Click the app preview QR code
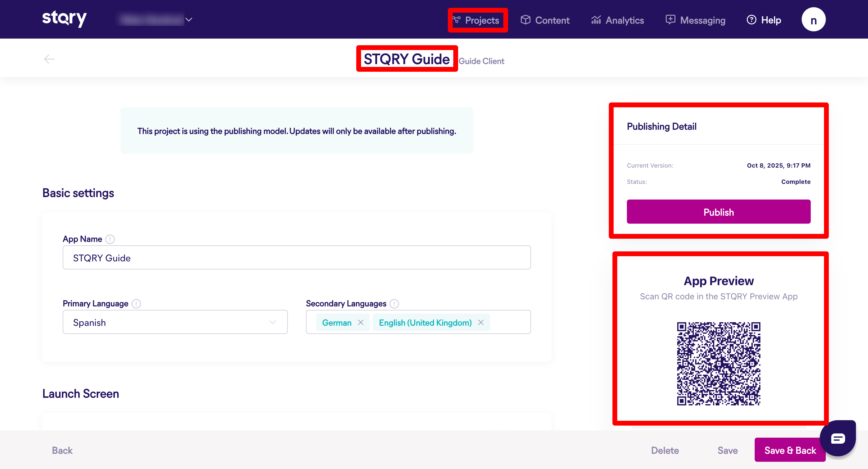Image resolution: width=868 pixels, height=469 pixels. coord(719,364)
